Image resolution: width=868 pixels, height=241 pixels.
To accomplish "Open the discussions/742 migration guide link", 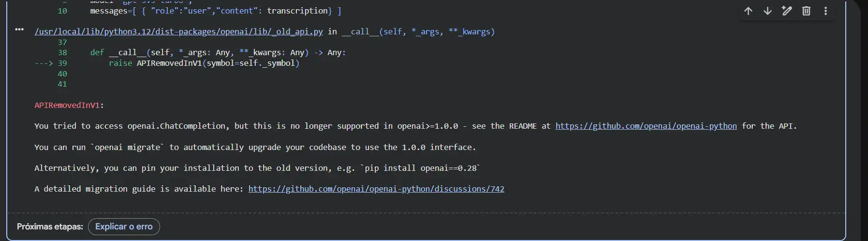I will point(376,189).
